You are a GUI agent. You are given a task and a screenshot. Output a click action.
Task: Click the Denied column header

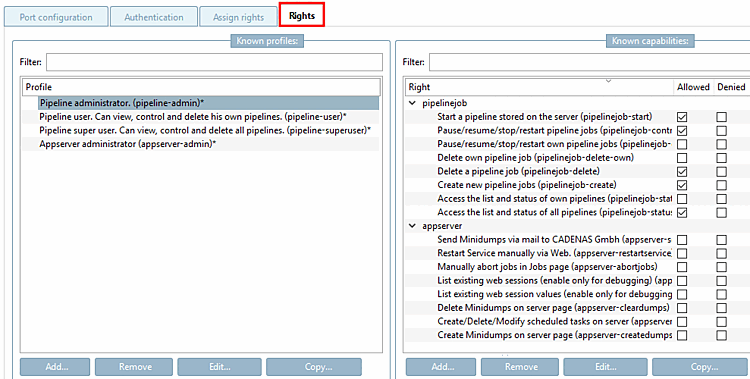pyautogui.click(x=731, y=87)
